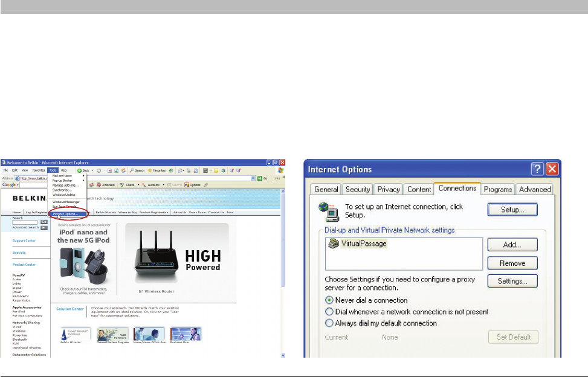Select Never dial a connection
This screenshot has width=588, height=377.
(329, 300)
